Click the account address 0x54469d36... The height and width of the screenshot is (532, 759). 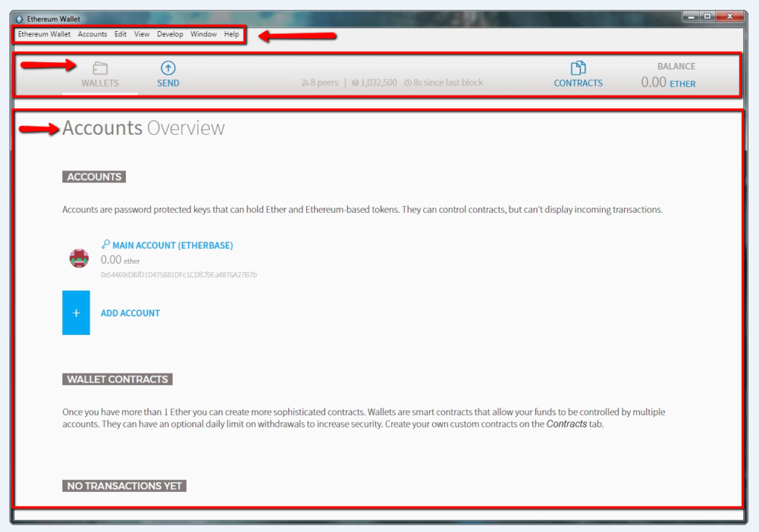click(x=179, y=275)
